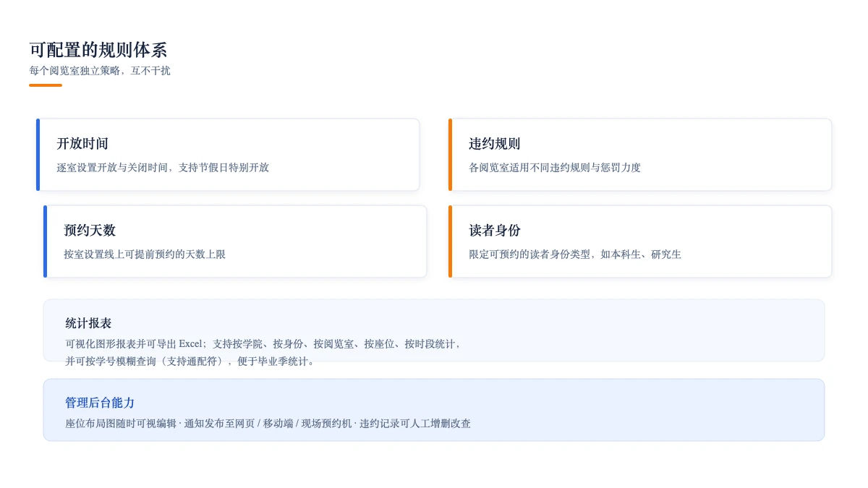Click text 各阅览室适用不同违约规则与惩罚力度

(x=555, y=168)
